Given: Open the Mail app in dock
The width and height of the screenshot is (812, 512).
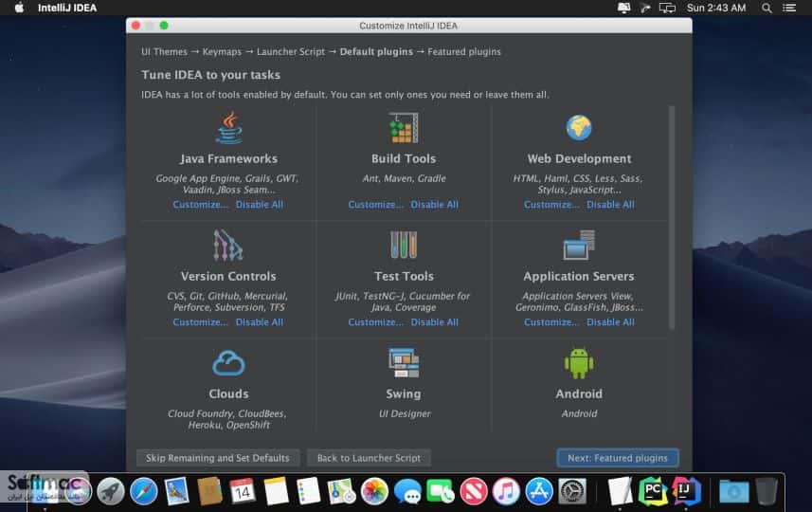Looking at the screenshot, I should (176, 491).
